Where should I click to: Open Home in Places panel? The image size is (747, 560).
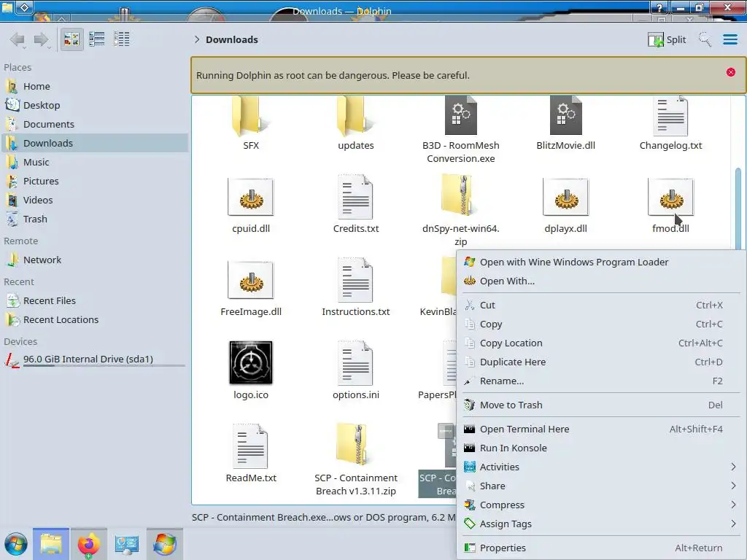pyautogui.click(x=94, y=86)
